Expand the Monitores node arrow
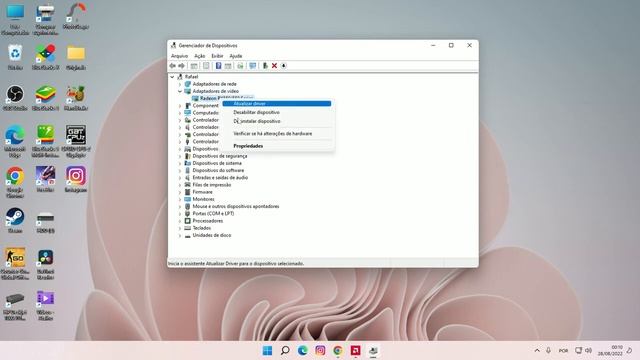Screen dimensions: 640x360 point(180,199)
